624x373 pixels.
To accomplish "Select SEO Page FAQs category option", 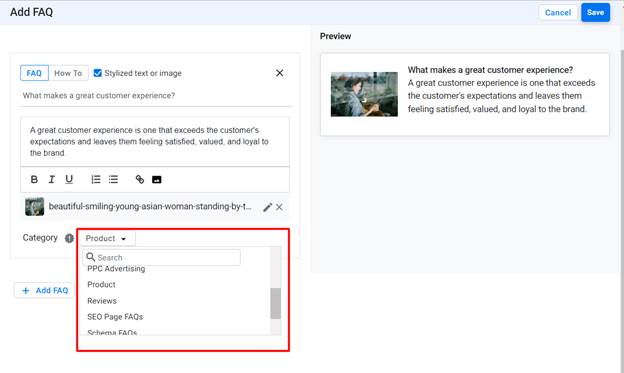I will (x=115, y=317).
